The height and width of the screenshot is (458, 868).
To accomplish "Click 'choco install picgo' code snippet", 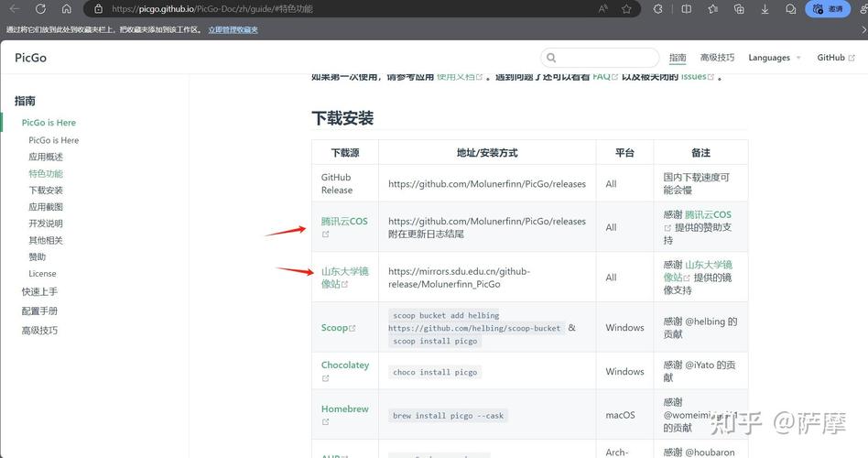I will [x=435, y=372].
